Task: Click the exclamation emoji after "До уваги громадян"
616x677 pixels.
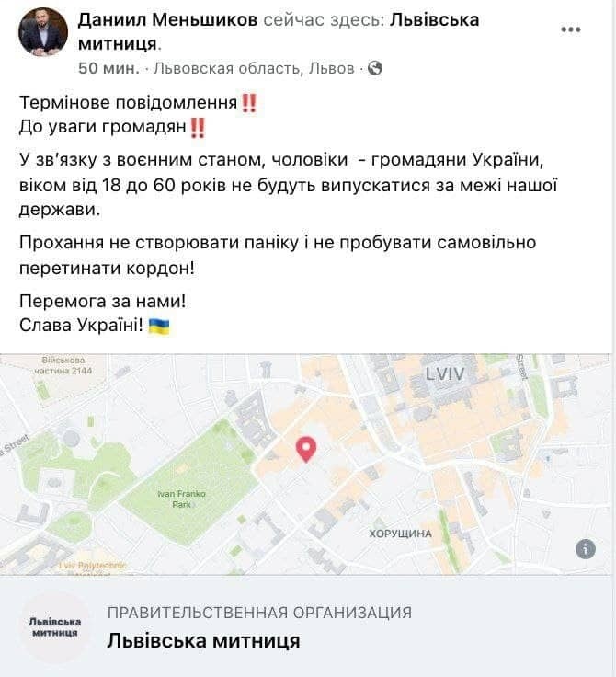Action: pyautogui.click(x=198, y=126)
